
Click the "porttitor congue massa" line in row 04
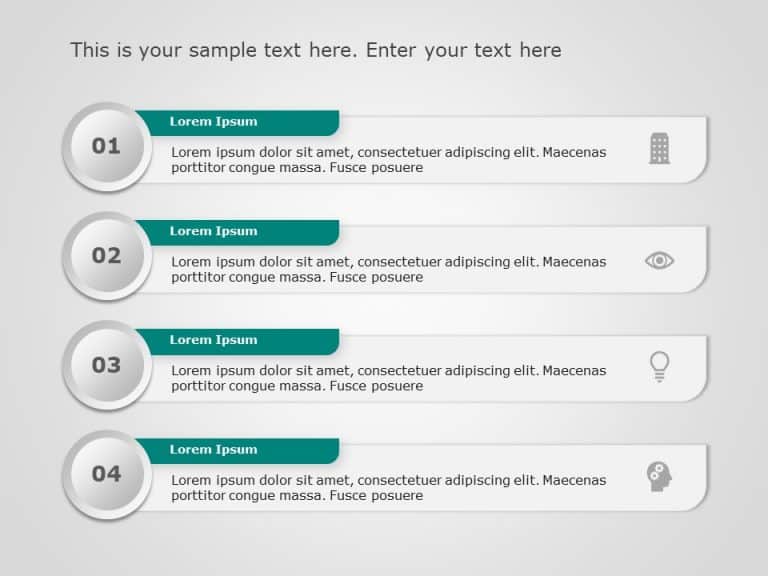297,496
